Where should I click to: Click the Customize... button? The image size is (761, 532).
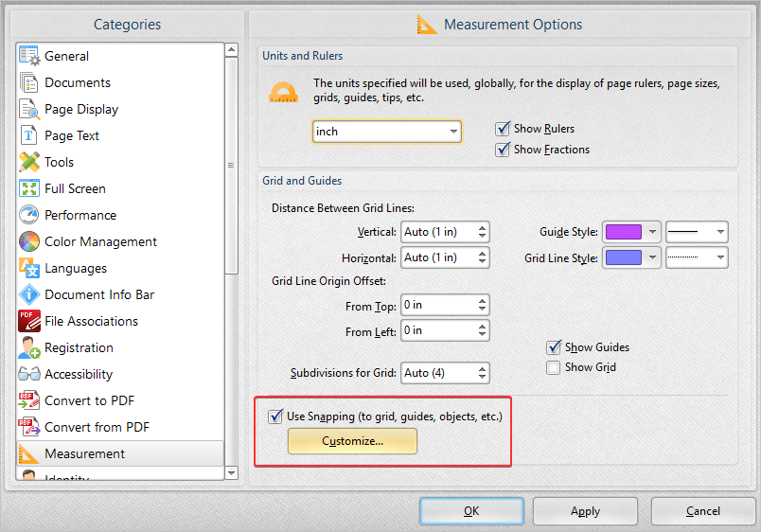click(x=352, y=441)
